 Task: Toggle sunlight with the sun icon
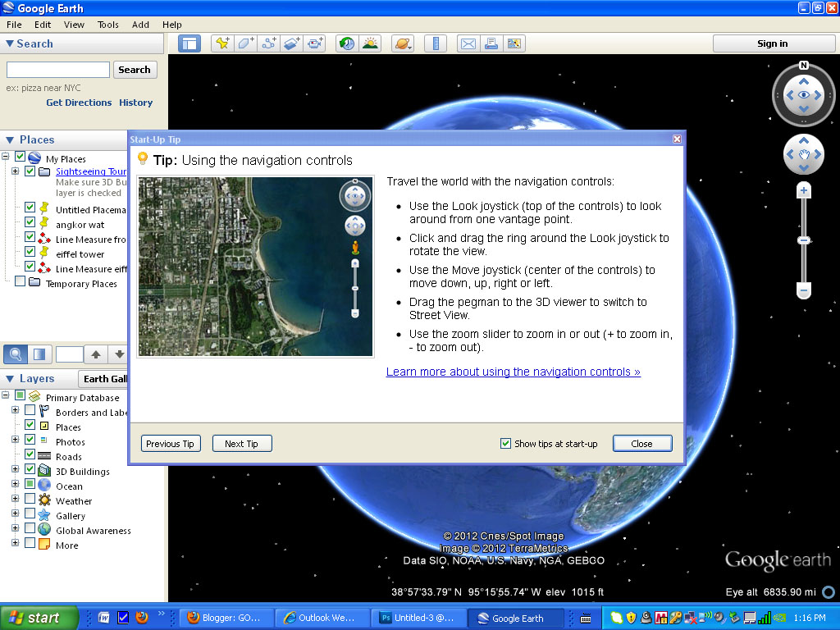[370, 43]
